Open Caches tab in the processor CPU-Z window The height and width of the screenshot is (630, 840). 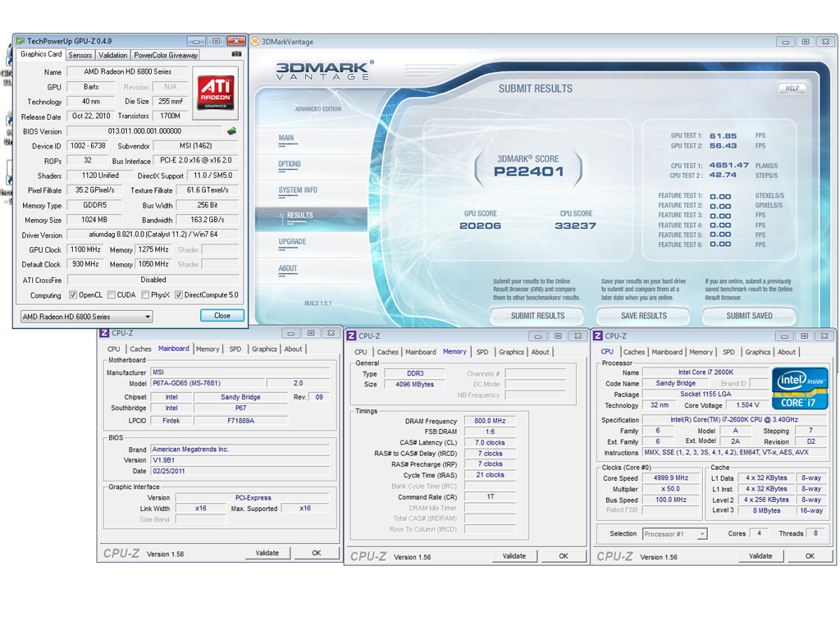click(x=634, y=353)
